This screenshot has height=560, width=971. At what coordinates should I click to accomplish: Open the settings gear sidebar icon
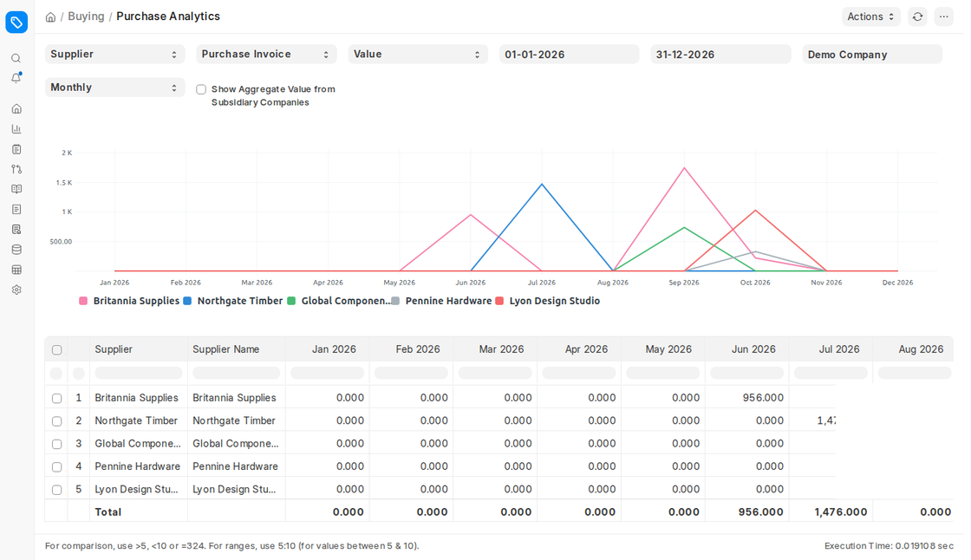[x=16, y=290]
